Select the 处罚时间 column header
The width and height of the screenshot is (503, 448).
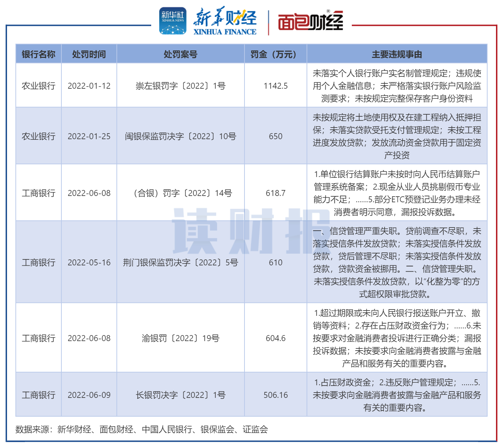point(89,54)
